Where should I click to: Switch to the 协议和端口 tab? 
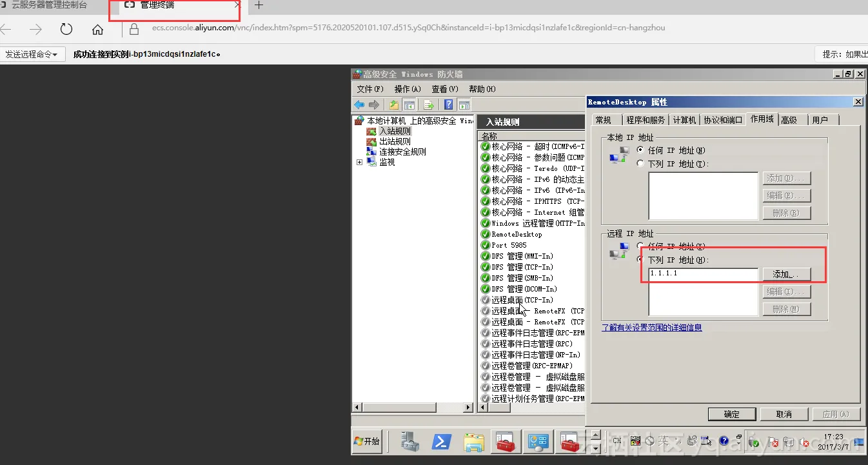[x=722, y=120]
